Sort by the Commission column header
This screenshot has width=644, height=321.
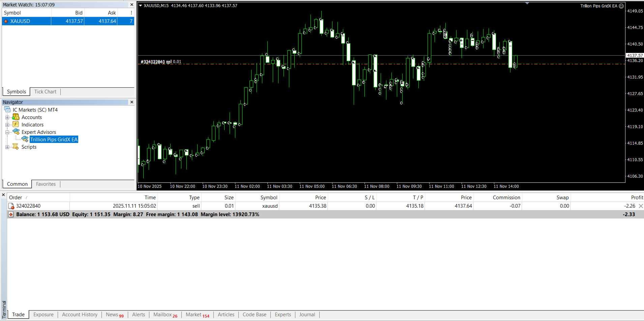tap(498, 198)
